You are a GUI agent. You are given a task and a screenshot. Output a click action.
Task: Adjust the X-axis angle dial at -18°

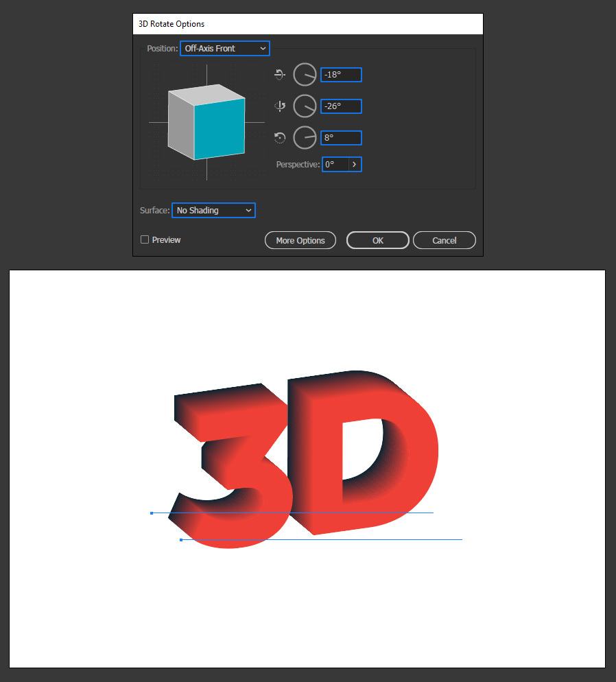point(305,75)
